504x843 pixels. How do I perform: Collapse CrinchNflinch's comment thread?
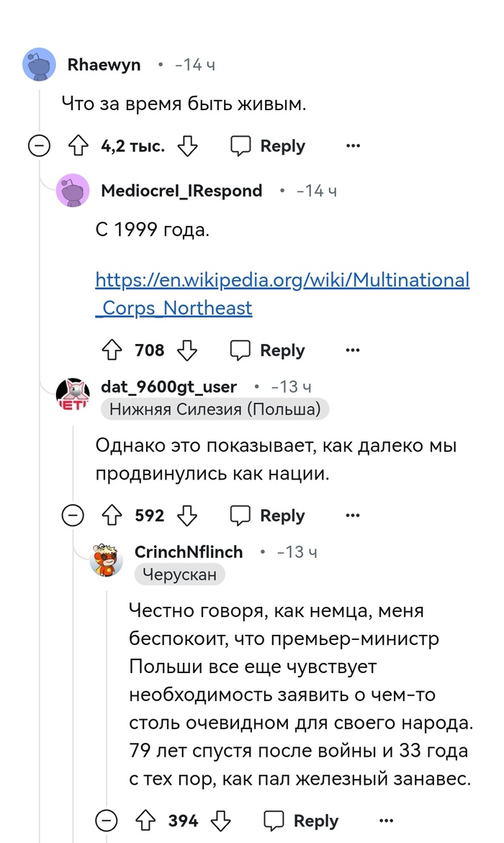(107, 821)
